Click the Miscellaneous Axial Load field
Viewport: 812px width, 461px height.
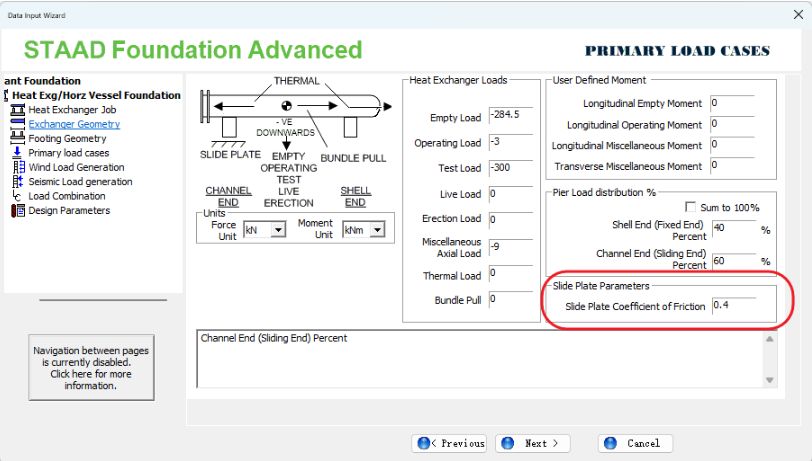point(511,247)
